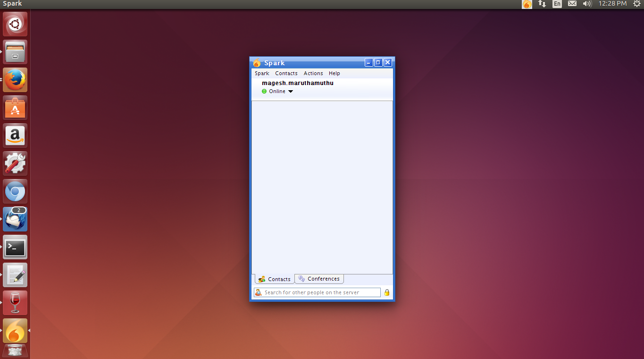Click the user search icon in the search box
The height and width of the screenshot is (359, 644).
[x=258, y=292]
